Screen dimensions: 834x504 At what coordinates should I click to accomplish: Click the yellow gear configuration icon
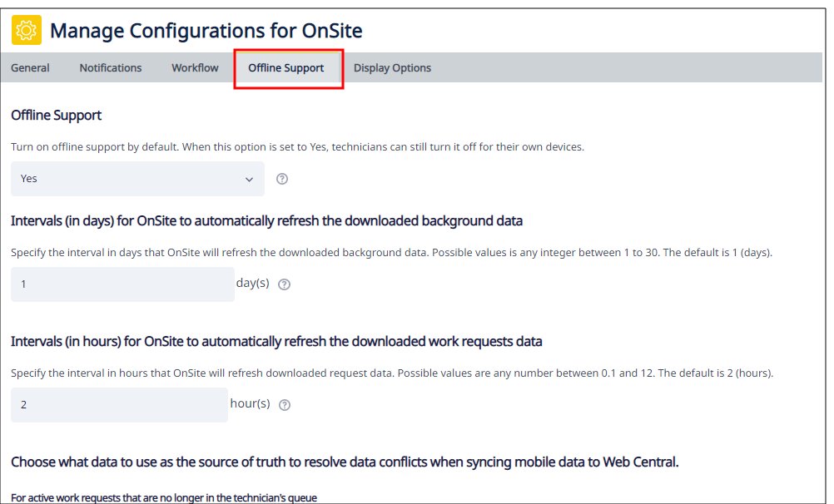point(27,31)
